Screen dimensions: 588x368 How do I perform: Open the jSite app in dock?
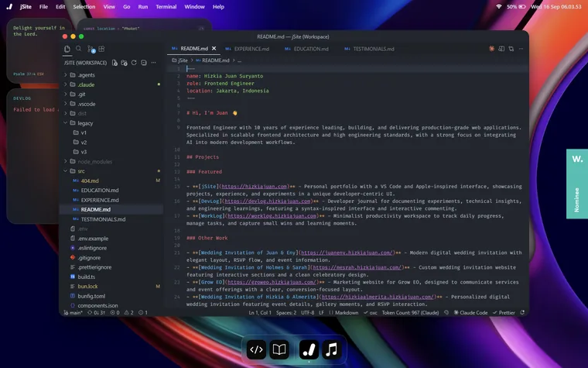(x=309, y=349)
